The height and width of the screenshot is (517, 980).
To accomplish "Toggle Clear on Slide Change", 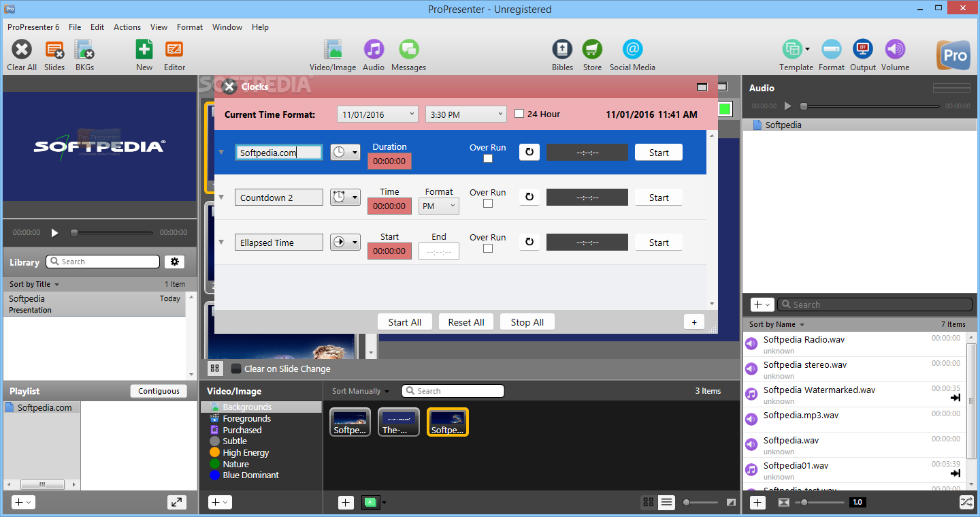I will point(236,369).
